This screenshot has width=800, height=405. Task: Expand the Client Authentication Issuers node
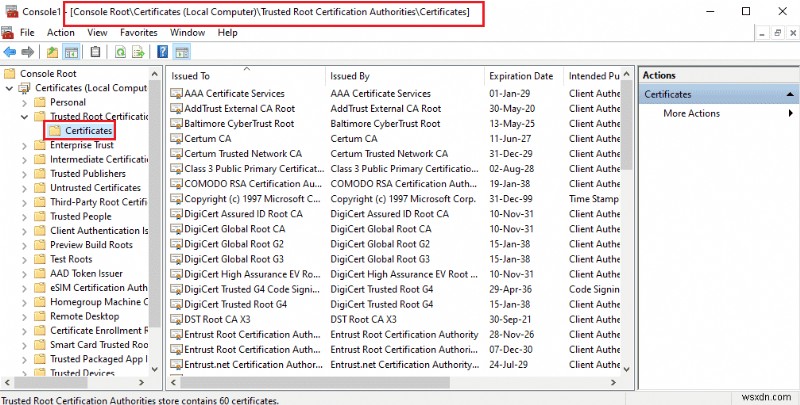coord(24,231)
